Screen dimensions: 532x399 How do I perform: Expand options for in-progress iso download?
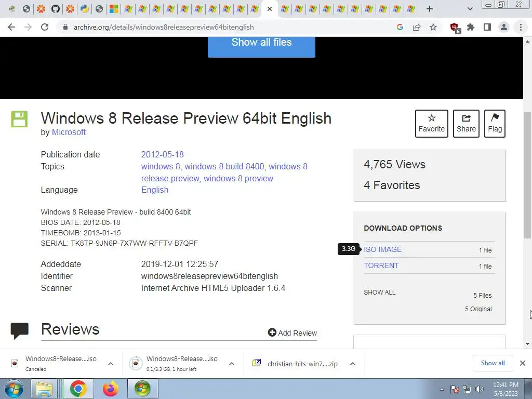(232, 364)
